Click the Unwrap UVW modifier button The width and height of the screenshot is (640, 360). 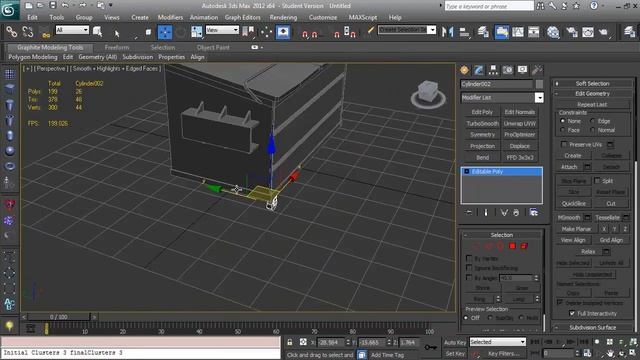point(520,123)
